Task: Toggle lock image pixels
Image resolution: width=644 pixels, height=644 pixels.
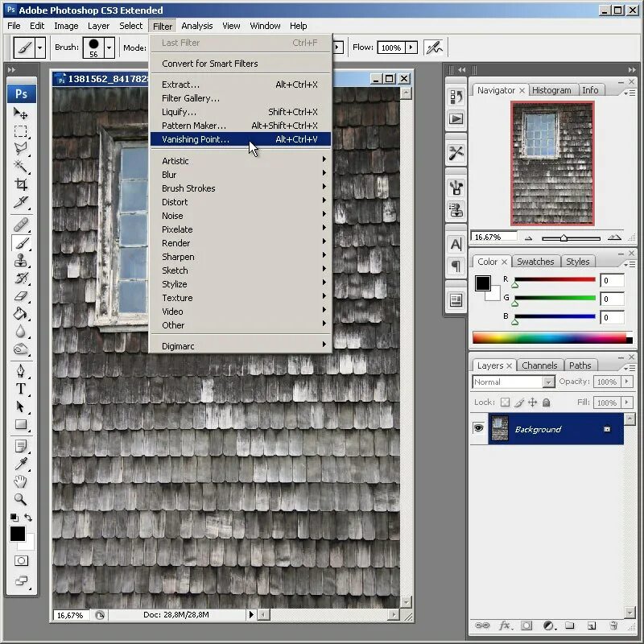Action: coord(519,402)
